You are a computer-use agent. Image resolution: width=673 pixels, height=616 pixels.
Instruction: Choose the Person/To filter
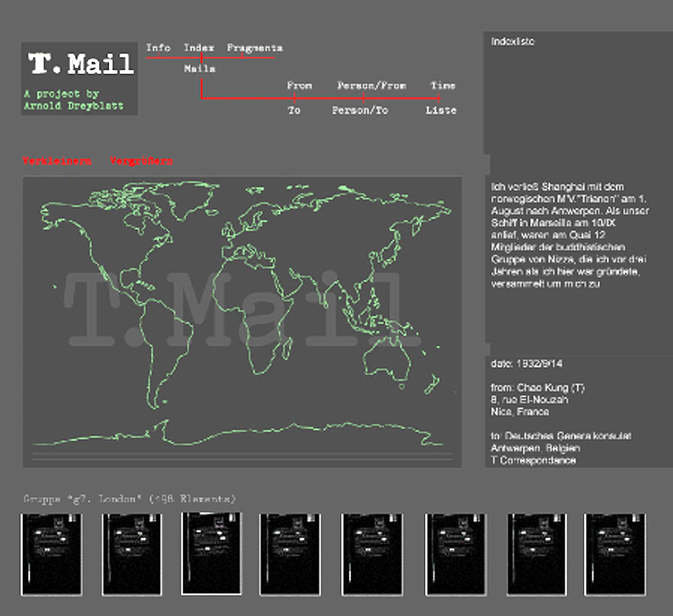click(x=360, y=110)
